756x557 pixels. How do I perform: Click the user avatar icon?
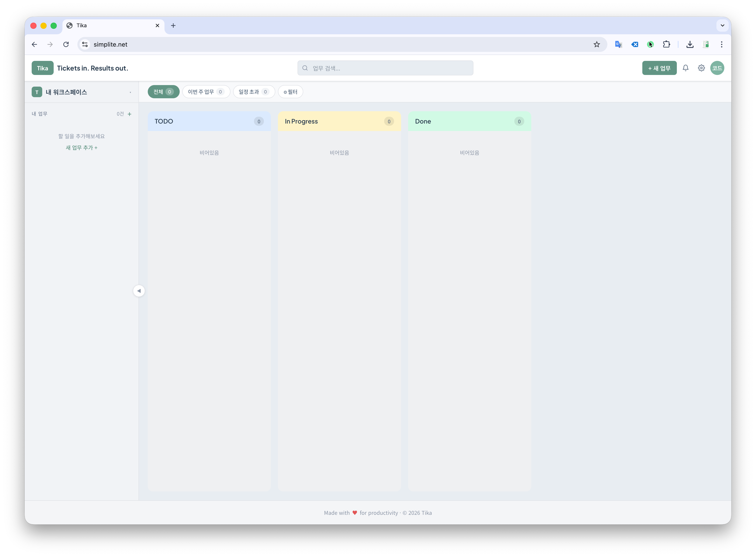click(717, 68)
